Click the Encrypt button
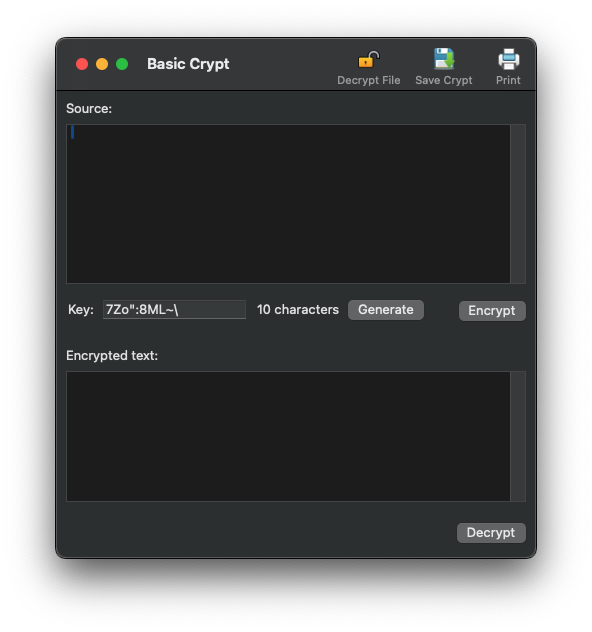The height and width of the screenshot is (632, 592). pos(492,311)
